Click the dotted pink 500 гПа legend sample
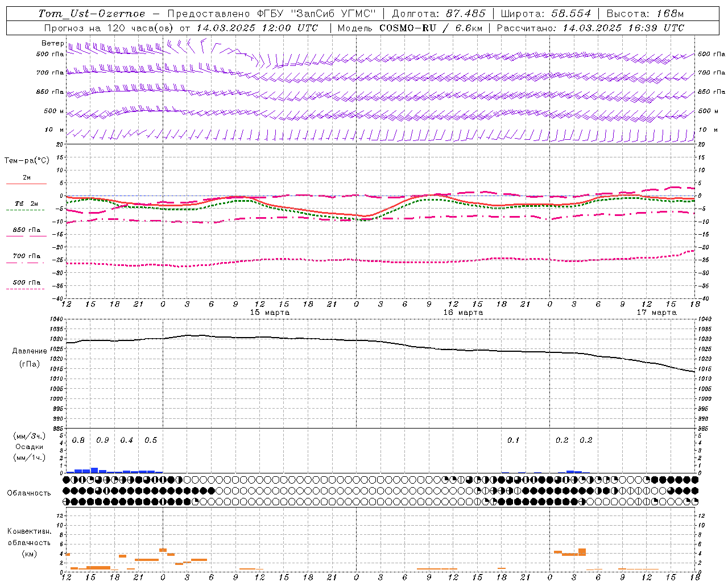728x582 pixels. tap(25, 289)
